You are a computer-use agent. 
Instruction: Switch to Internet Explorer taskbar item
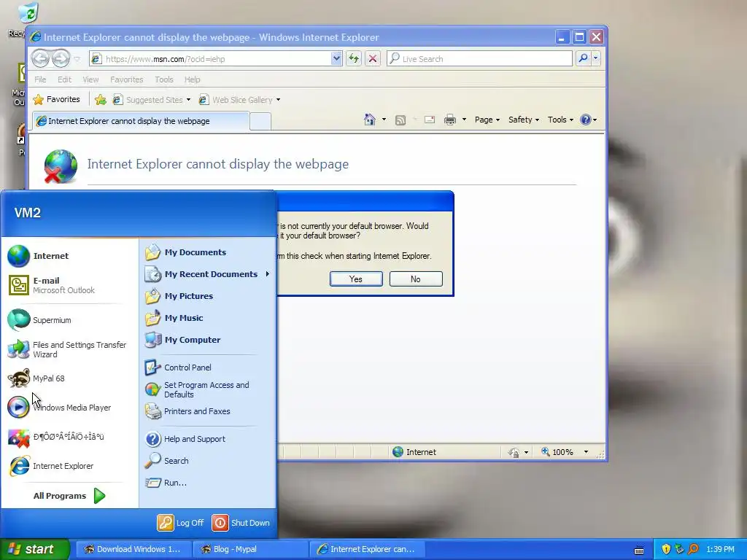(368, 549)
